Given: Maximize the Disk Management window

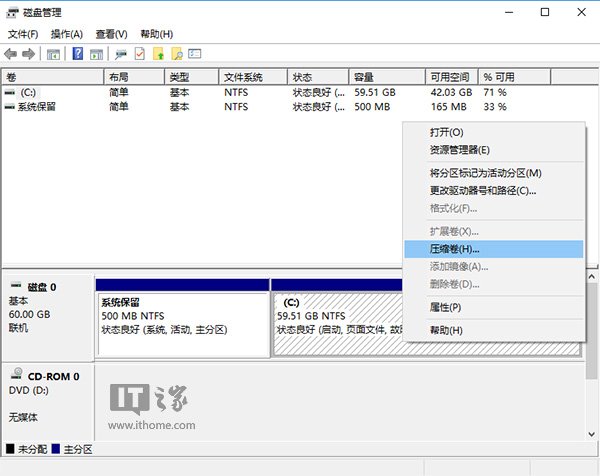Looking at the screenshot, I should [545, 12].
